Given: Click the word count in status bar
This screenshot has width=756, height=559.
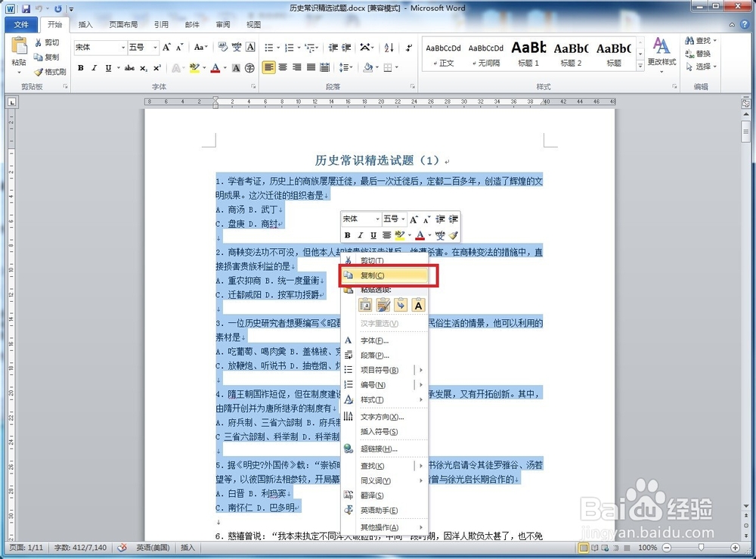Looking at the screenshot, I should (80, 548).
